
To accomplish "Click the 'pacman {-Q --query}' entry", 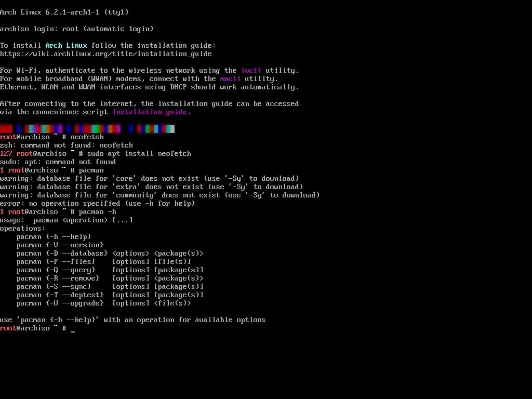I will (110, 270).
